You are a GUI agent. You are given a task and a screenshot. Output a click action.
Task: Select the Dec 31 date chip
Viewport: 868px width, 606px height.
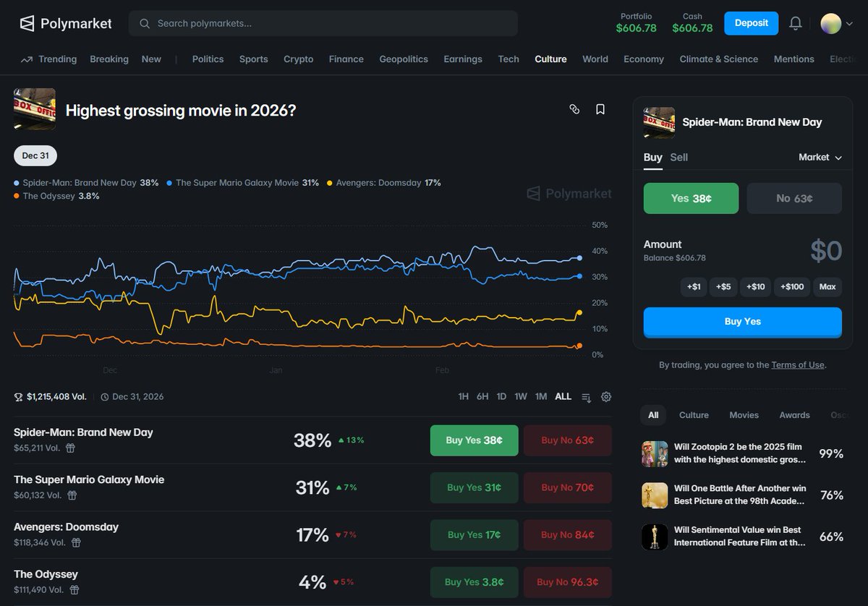click(35, 155)
